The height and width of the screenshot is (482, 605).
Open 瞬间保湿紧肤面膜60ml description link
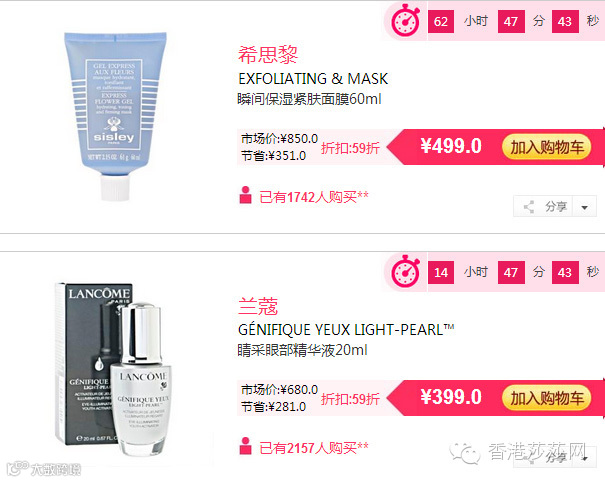click(x=309, y=99)
